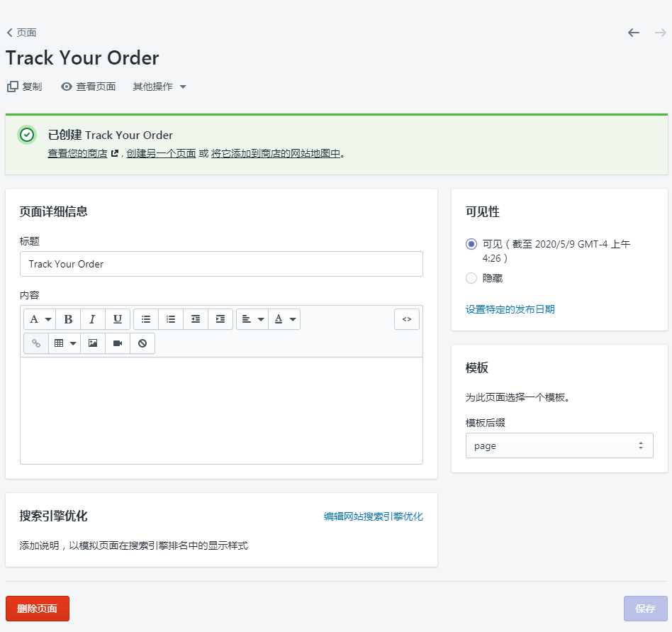The image size is (672, 632).
Task: Apply underline formatting
Action: pos(117,319)
